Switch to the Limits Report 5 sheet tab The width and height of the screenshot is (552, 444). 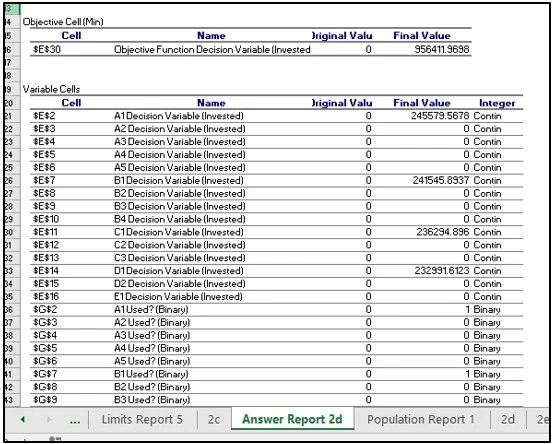click(x=142, y=419)
